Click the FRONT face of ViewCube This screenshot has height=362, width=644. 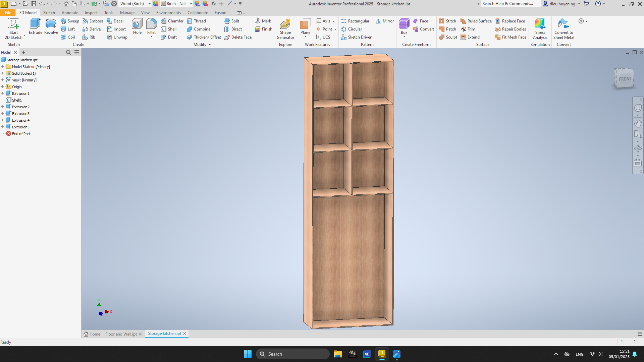click(x=625, y=79)
